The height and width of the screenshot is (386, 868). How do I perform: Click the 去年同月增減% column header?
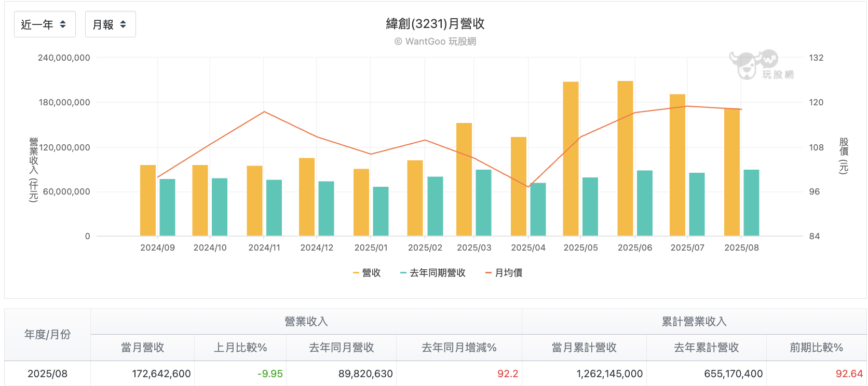459,348
